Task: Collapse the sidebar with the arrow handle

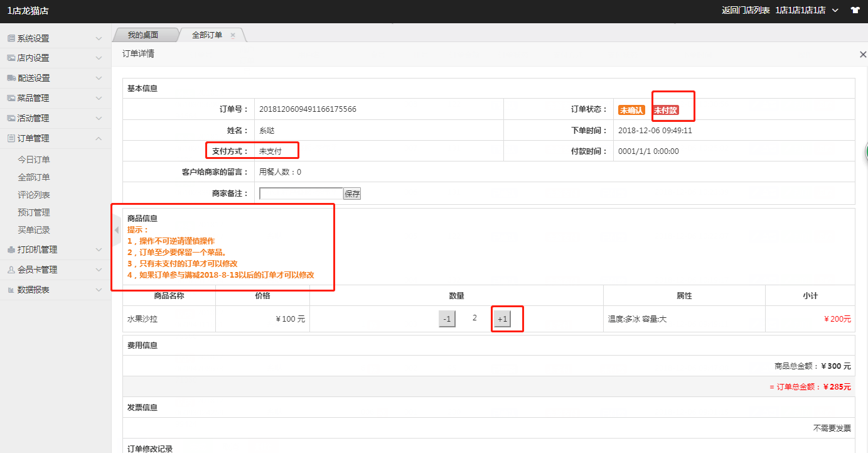Action: (x=116, y=231)
